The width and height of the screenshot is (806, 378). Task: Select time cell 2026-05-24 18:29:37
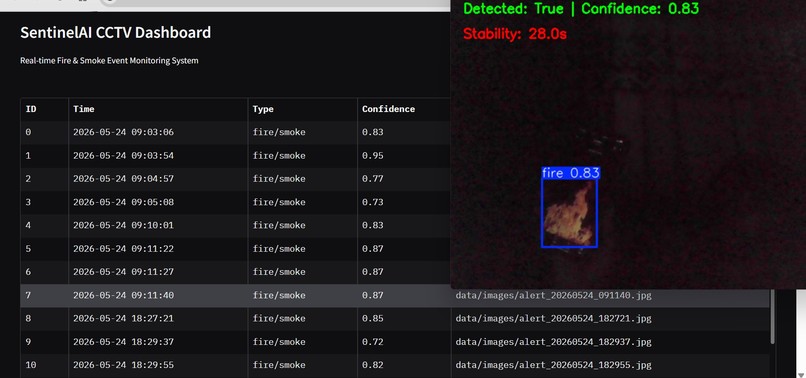[158, 342]
